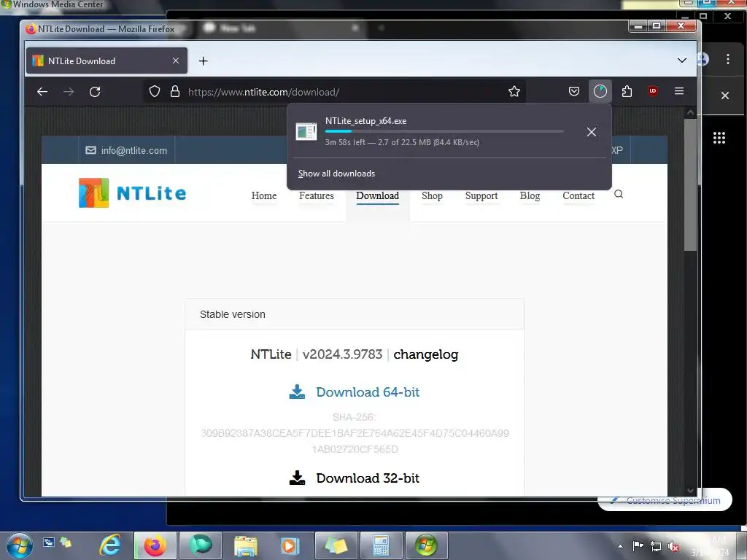Image resolution: width=747 pixels, height=560 pixels.
Task: Click the muted volume tray icon
Action: click(x=673, y=546)
